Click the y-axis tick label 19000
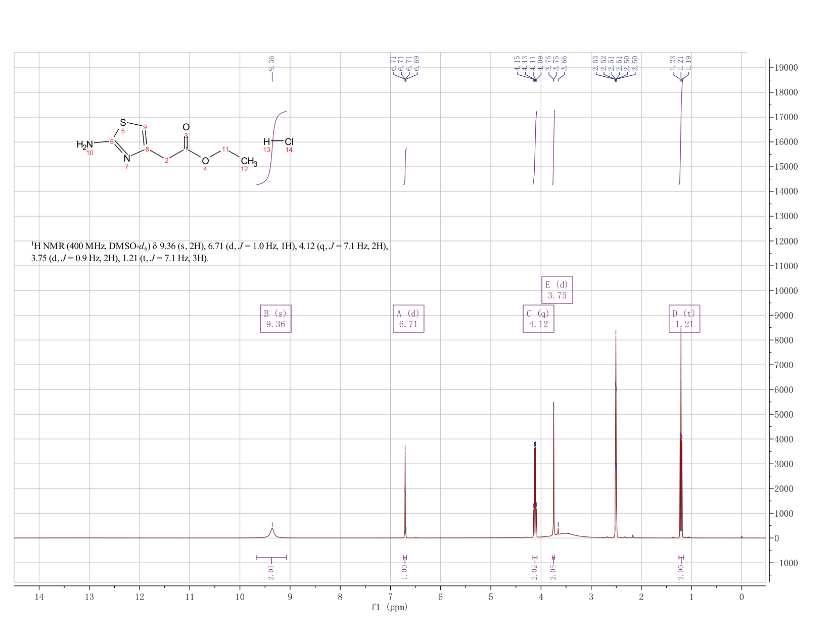The height and width of the screenshot is (644, 834). [785, 68]
